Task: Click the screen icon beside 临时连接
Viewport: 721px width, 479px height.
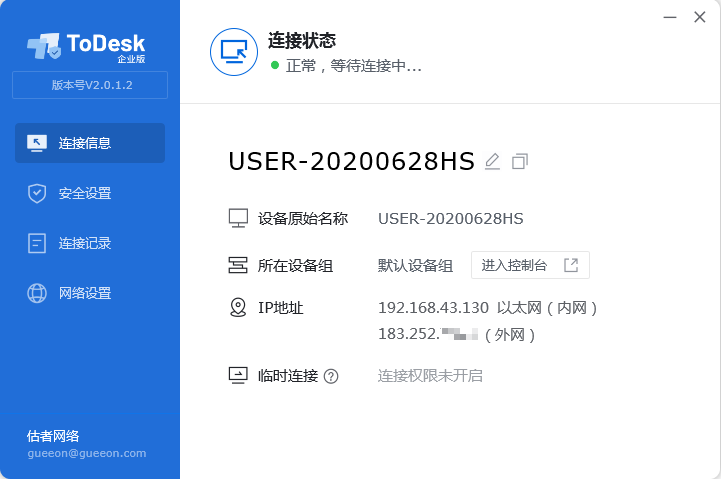Action: pos(238,376)
